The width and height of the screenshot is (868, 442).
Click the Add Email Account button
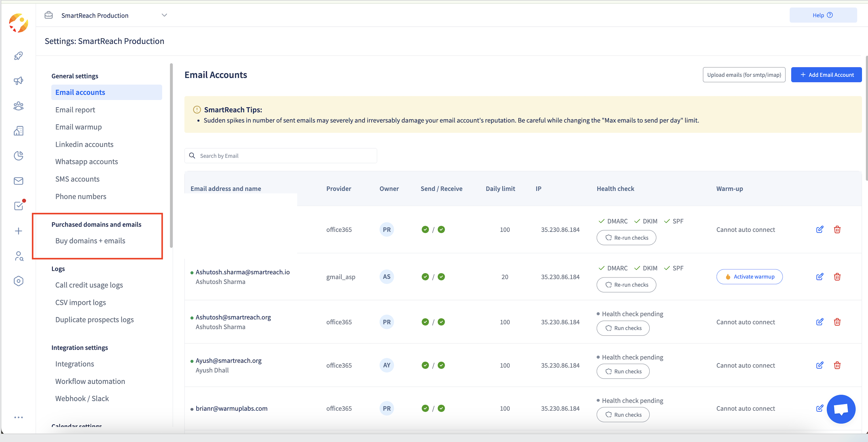pos(826,75)
